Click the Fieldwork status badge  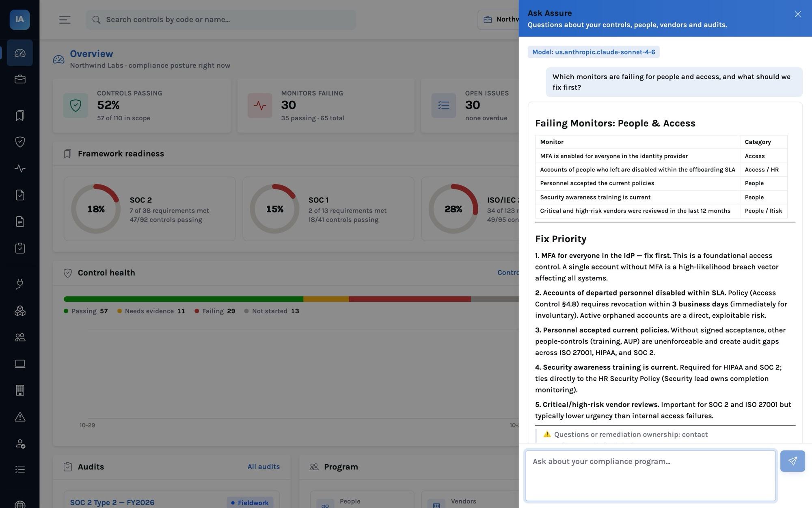point(250,503)
